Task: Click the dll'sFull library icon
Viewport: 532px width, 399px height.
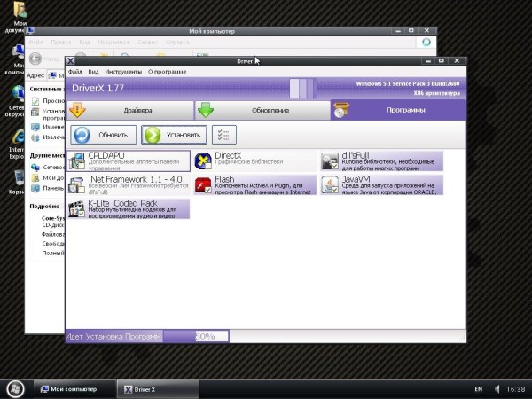Action: coord(330,160)
